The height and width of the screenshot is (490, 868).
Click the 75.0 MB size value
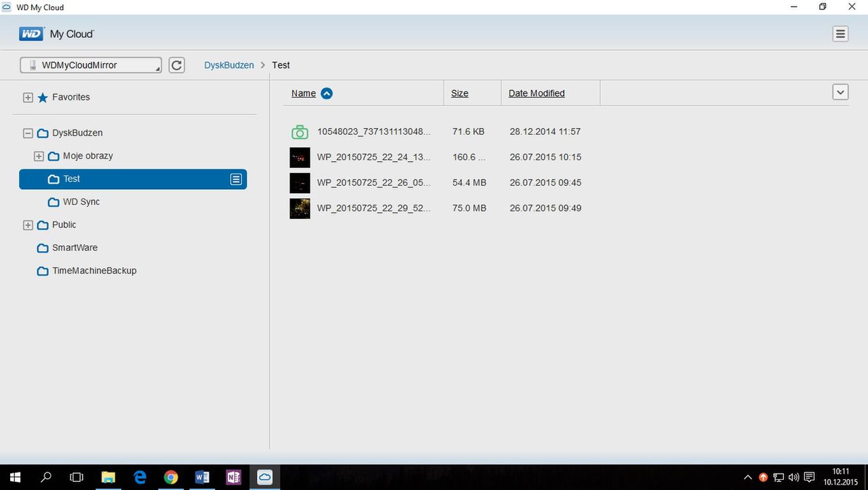tap(469, 208)
